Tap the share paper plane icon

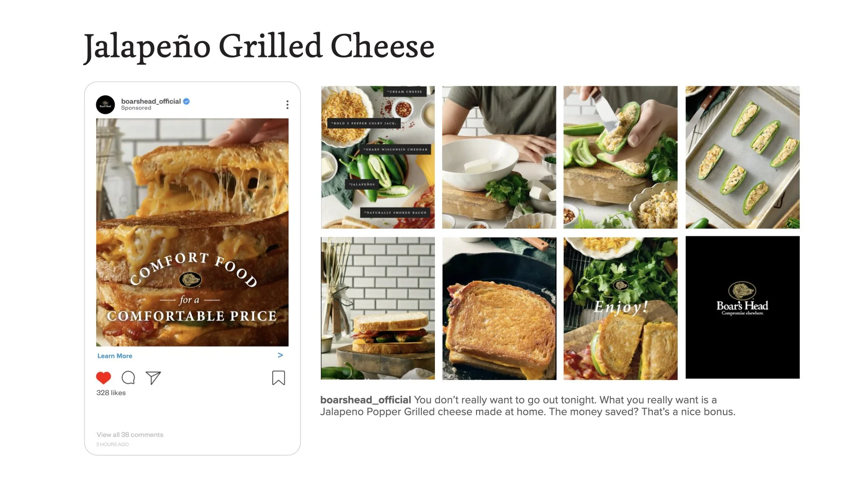click(153, 378)
